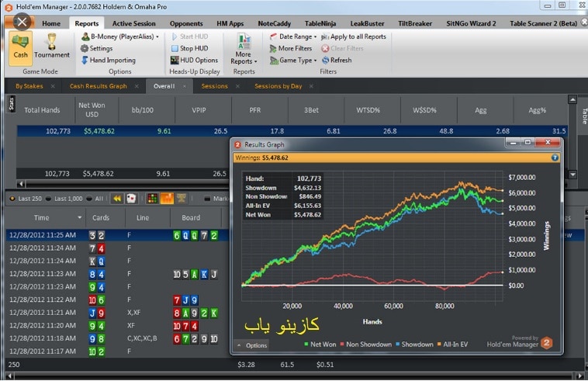Close the By Stakes tab

(53, 86)
